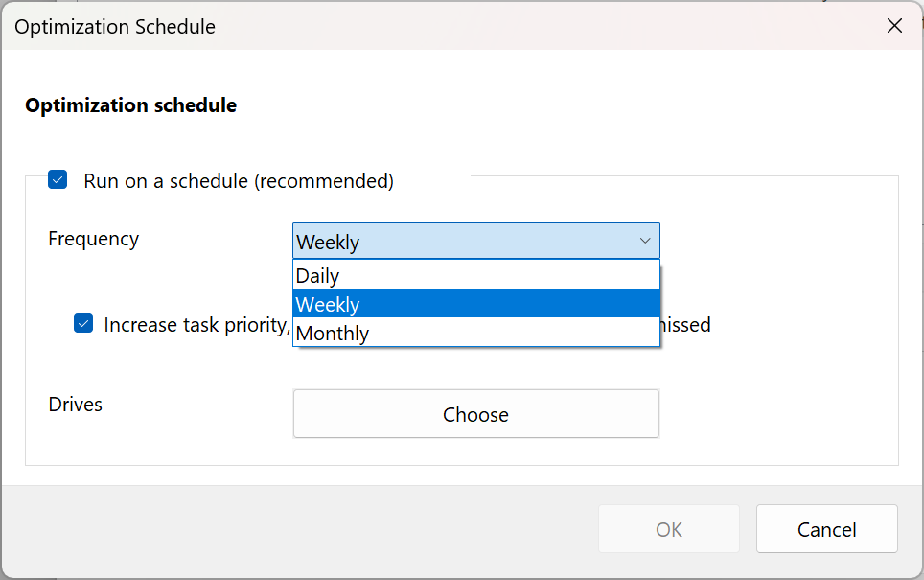This screenshot has width=924, height=580.
Task: Click the bold 'Optimization schedule' heading
Action: tap(131, 105)
